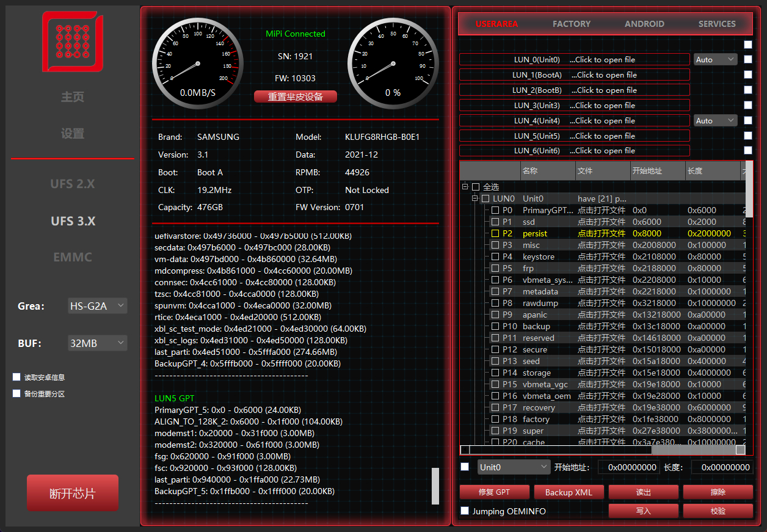Viewport: 767px width, 532px height.
Task: Collapse the 全选 tree root node
Action: (x=465, y=187)
